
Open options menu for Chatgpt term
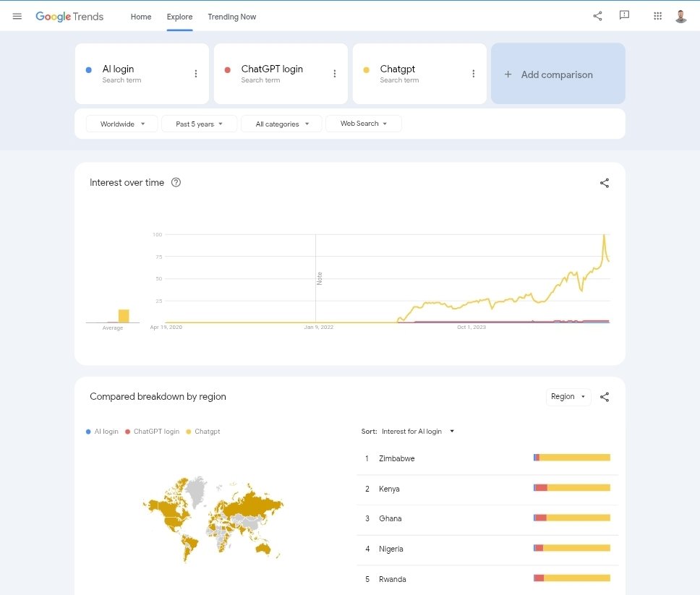(x=473, y=74)
